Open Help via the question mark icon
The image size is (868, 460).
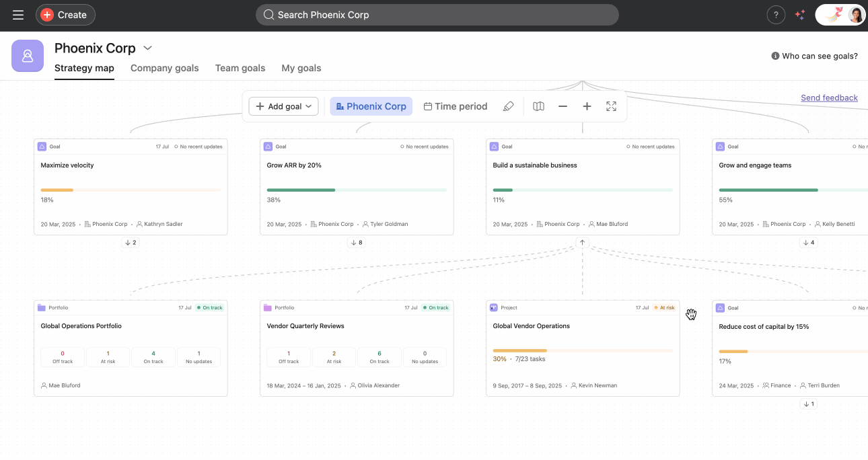(776, 14)
